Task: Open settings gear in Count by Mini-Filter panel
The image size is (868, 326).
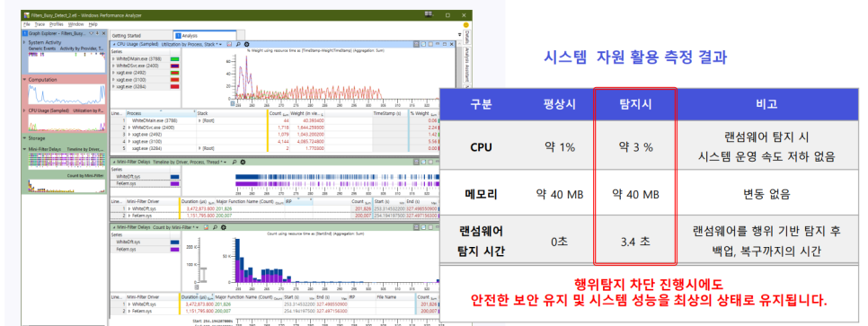Action: (x=223, y=227)
